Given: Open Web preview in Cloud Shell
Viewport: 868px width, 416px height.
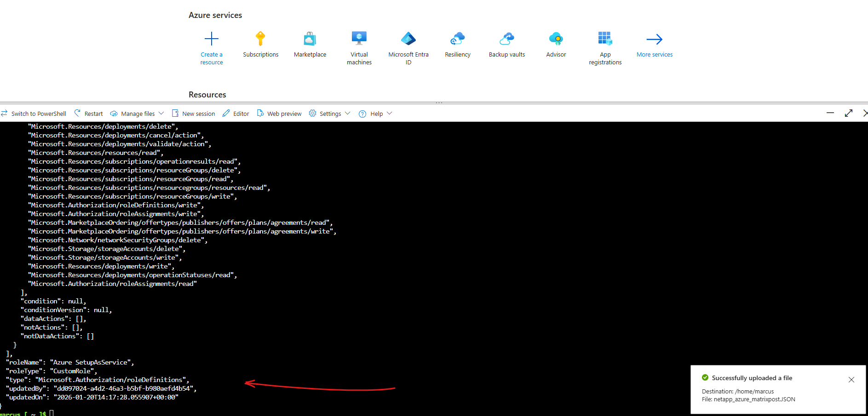Looking at the screenshot, I should click(279, 114).
